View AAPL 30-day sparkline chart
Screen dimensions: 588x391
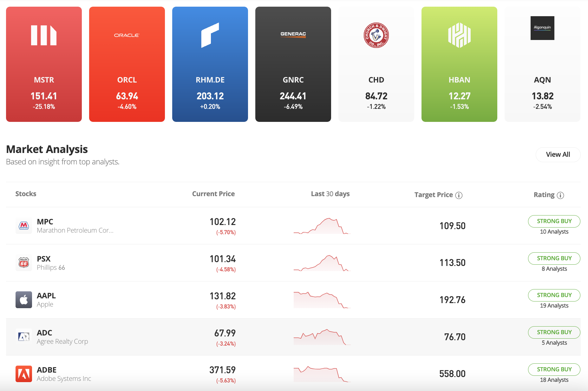[322, 300]
